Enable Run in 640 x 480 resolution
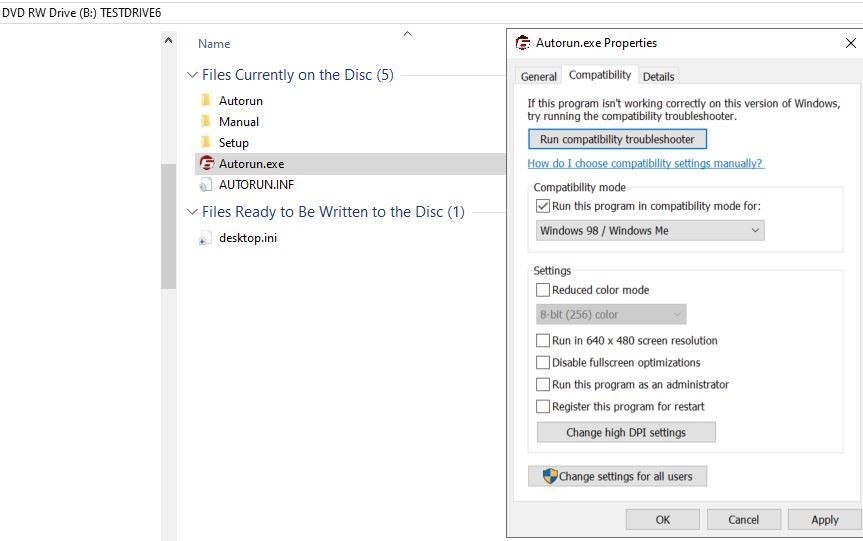Viewport: 863px width, 541px height. 543,340
